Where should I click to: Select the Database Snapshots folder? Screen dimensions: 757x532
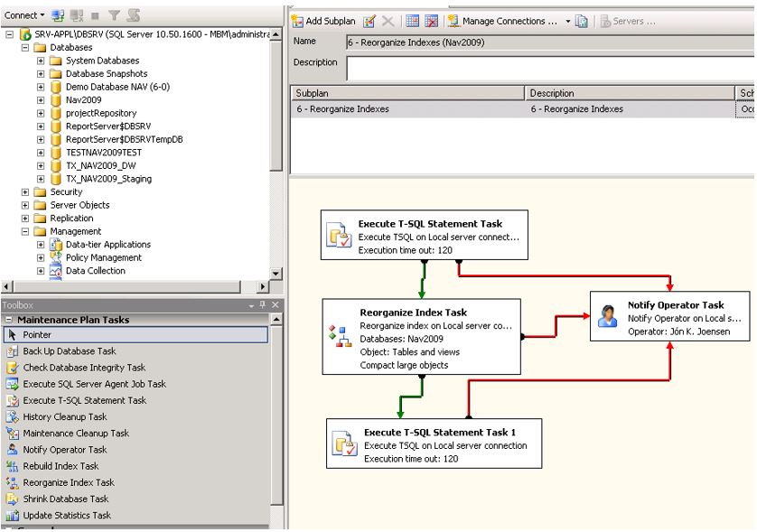[107, 74]
